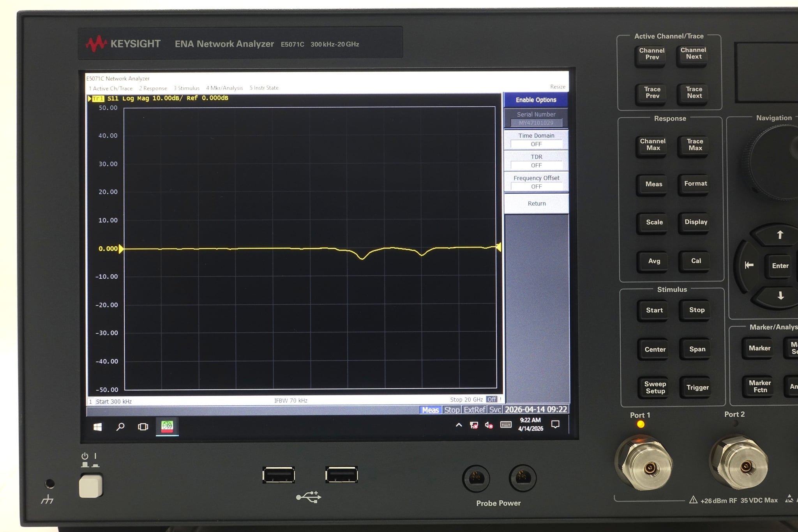798x532 pixels.
Task: Open the 1 Active Ch/Trace menu
Action: point(111,88)
